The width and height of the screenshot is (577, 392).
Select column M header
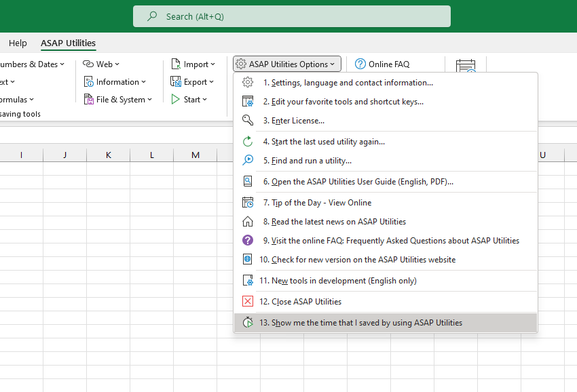point(196,155)
